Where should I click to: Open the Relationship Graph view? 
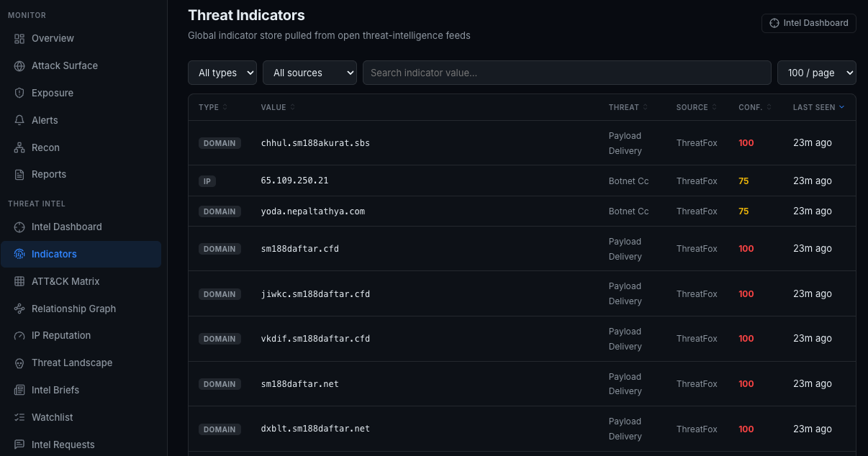[x=81, y=309]
